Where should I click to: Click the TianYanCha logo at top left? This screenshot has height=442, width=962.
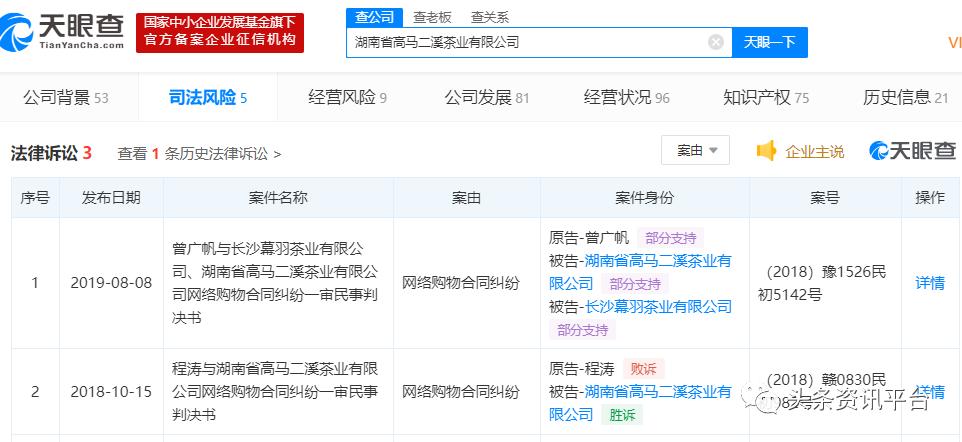click(x=62, y=32)
